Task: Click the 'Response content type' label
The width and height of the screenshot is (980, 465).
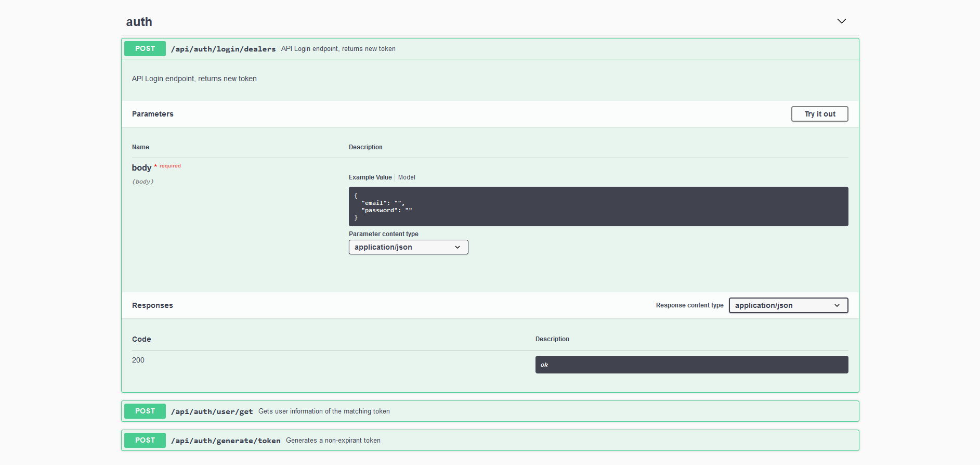Action: pyautogui.click(x=689, y=305)
